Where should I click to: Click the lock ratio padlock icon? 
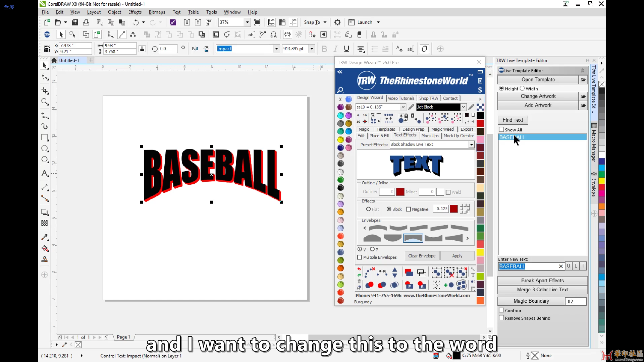tap(142, 49)
